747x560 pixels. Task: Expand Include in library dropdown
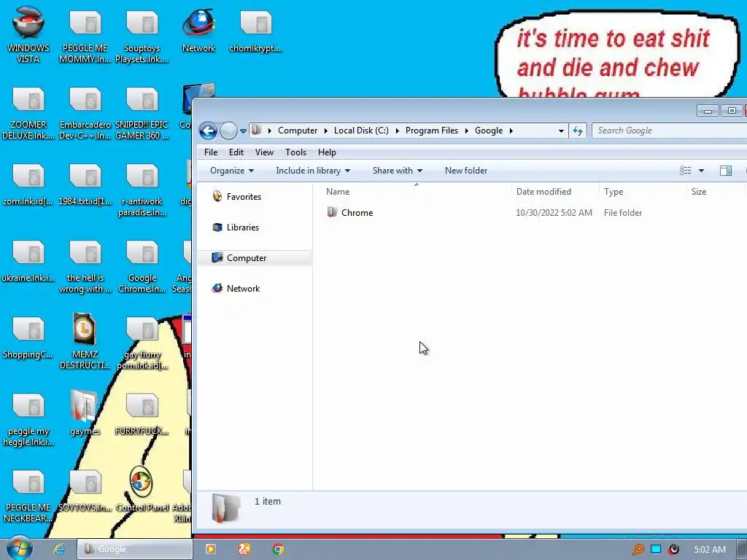coord(313,171)
